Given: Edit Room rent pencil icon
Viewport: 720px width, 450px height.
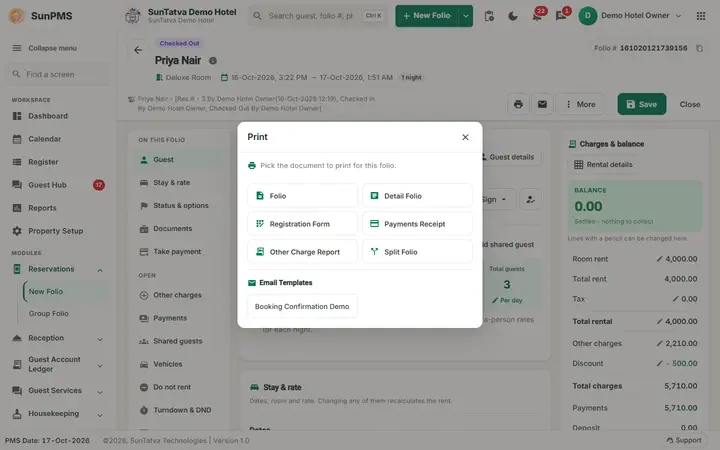Looking at the screenshot, I should 659,259.
